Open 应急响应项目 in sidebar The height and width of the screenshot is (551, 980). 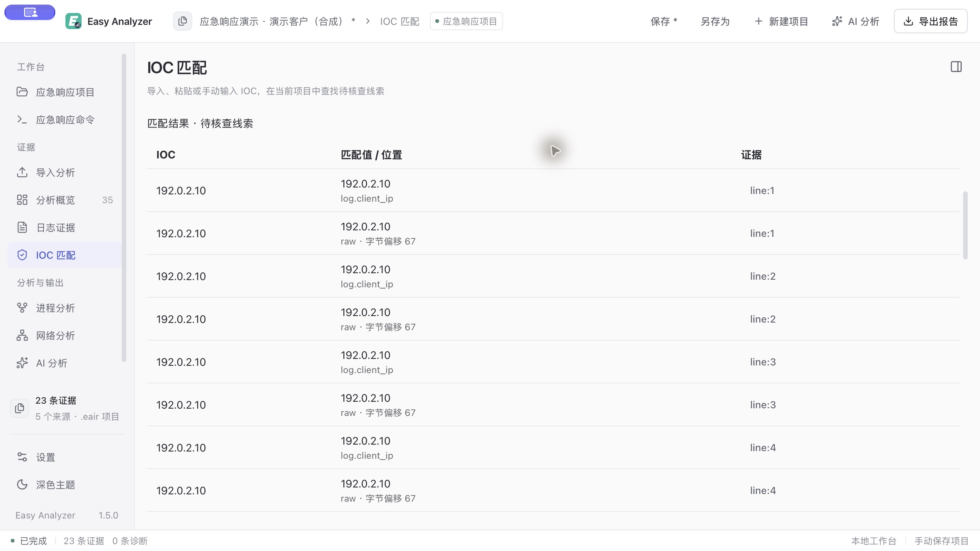(64, 92)
